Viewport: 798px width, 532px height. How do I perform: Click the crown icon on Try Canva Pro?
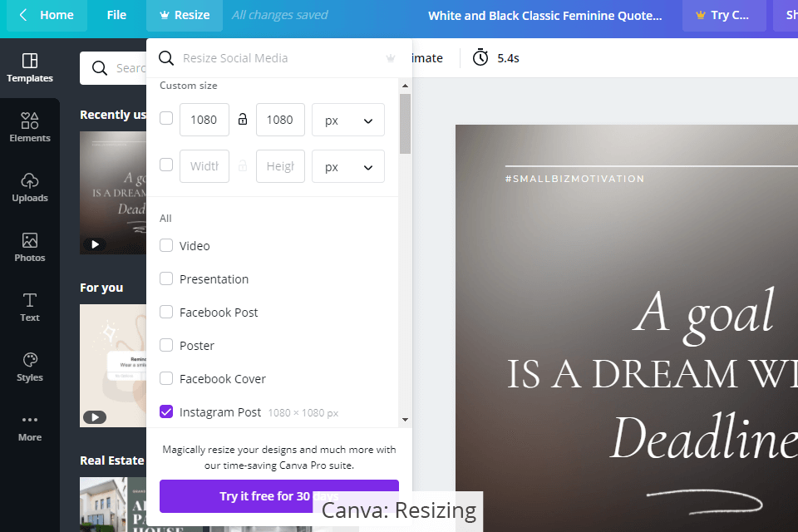(701, 15)
